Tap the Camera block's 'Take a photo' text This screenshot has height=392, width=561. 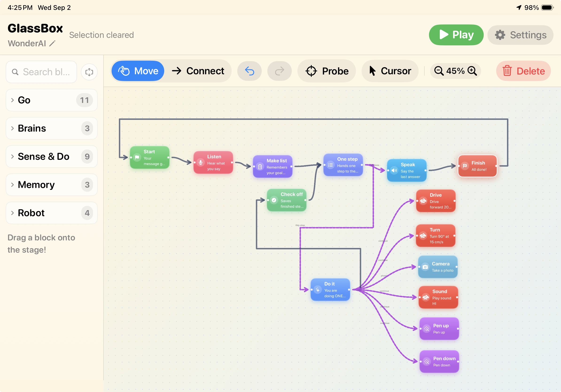pyautogui.click(x=443, y=270)
